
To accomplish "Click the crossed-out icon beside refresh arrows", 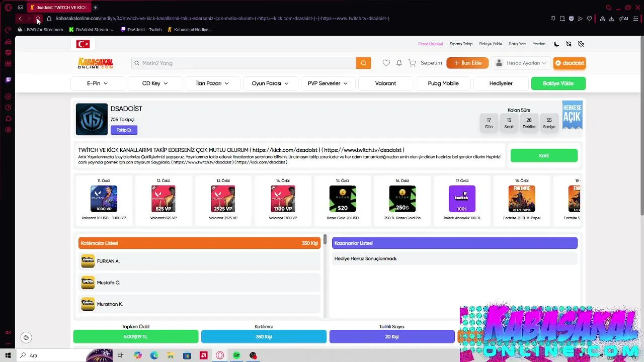I will pos(581,44).
